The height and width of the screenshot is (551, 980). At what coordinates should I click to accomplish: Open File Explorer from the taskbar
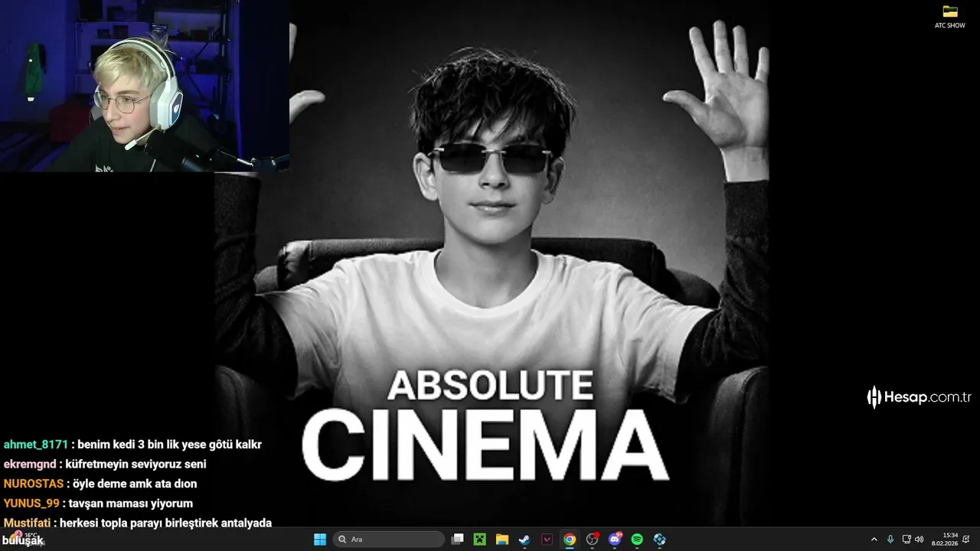pos(501,540)
